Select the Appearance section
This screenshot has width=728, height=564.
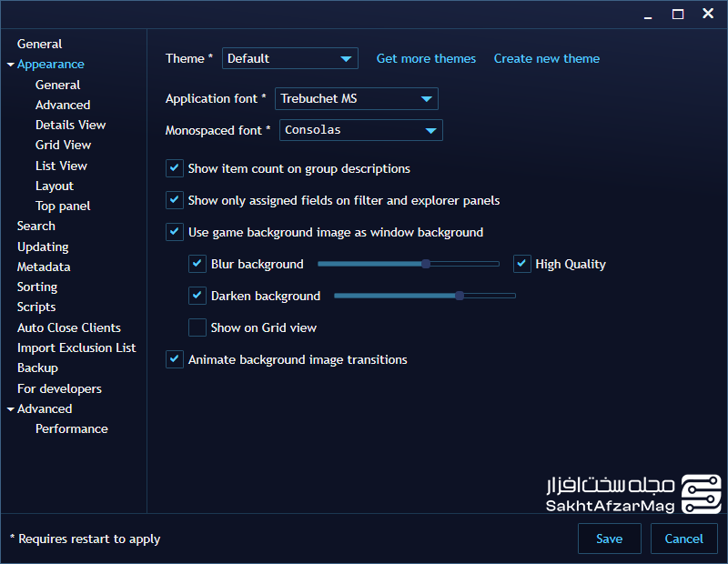pos(51,64)
